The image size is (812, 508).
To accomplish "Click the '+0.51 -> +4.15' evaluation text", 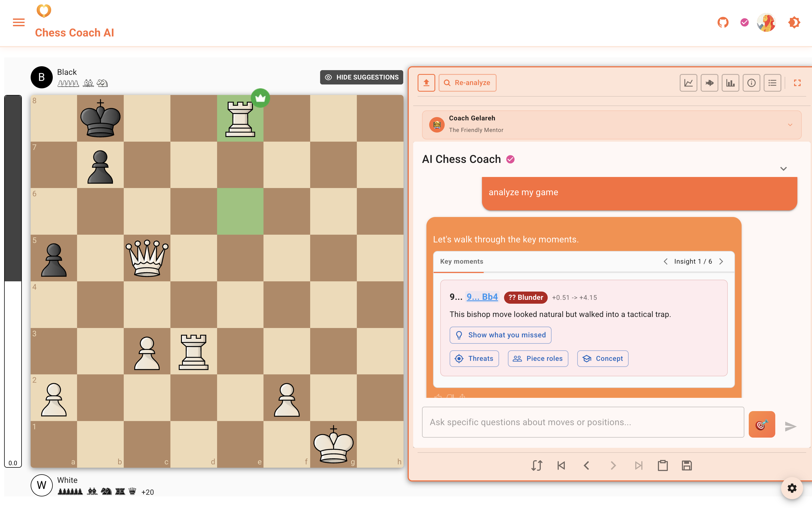I will point(574,297).
